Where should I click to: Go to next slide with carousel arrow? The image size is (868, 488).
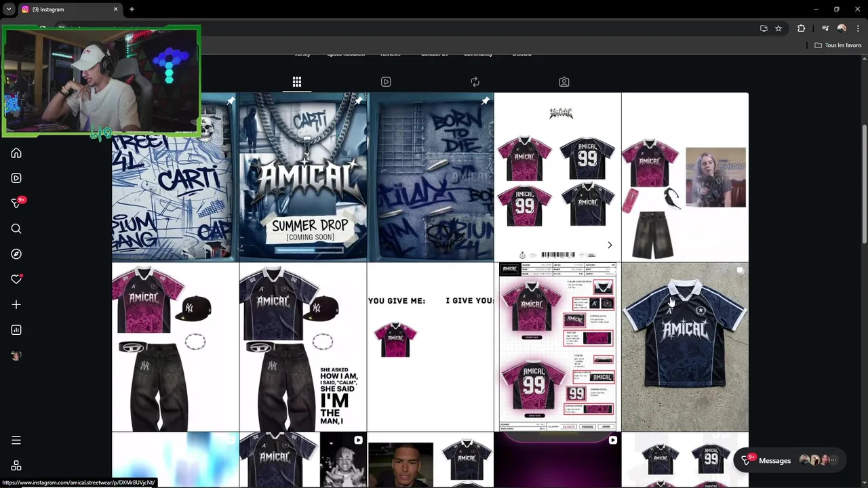click(x=610, y=245)
